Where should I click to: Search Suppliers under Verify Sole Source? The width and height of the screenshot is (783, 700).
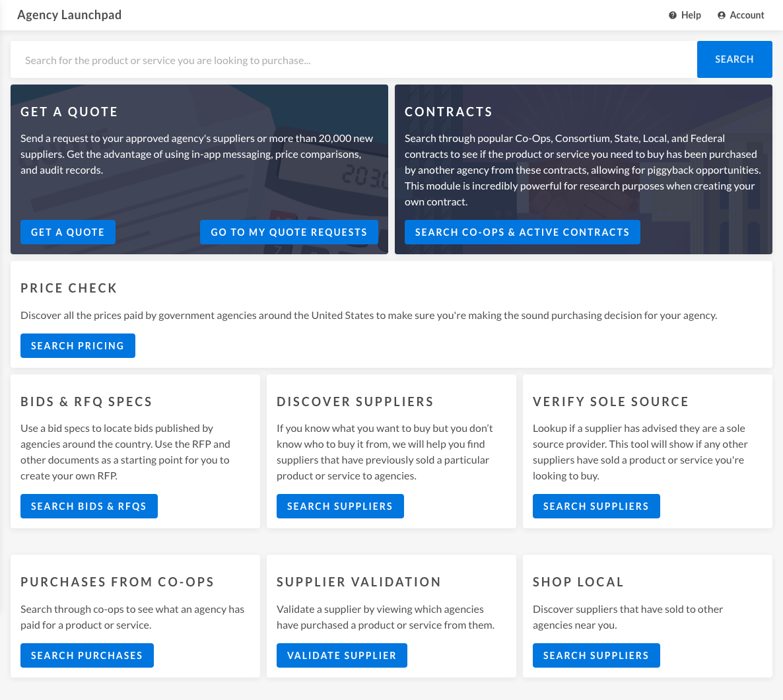coord(596,507)
